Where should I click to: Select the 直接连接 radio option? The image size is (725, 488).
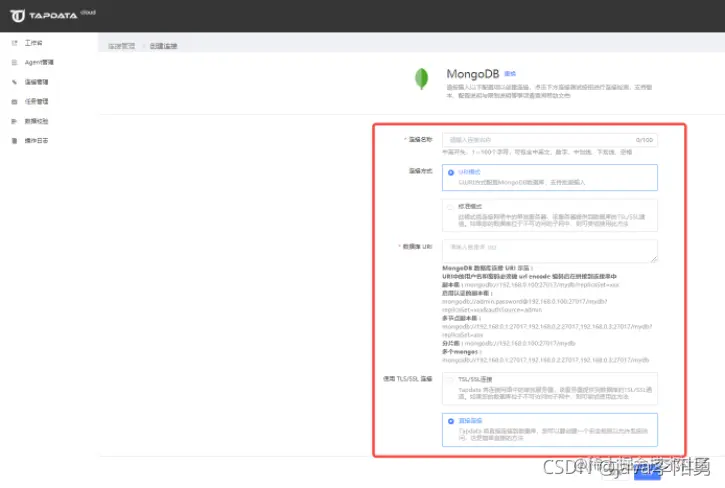coord(550,430)
